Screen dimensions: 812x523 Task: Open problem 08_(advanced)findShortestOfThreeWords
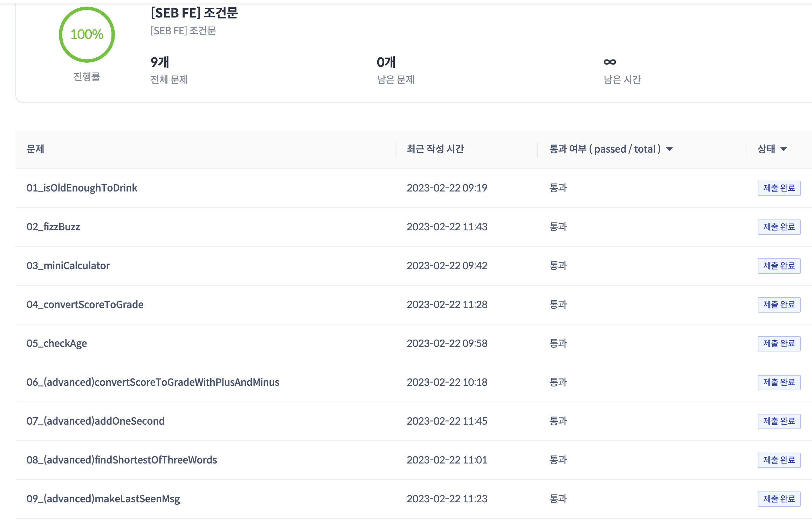coord(122,460)
